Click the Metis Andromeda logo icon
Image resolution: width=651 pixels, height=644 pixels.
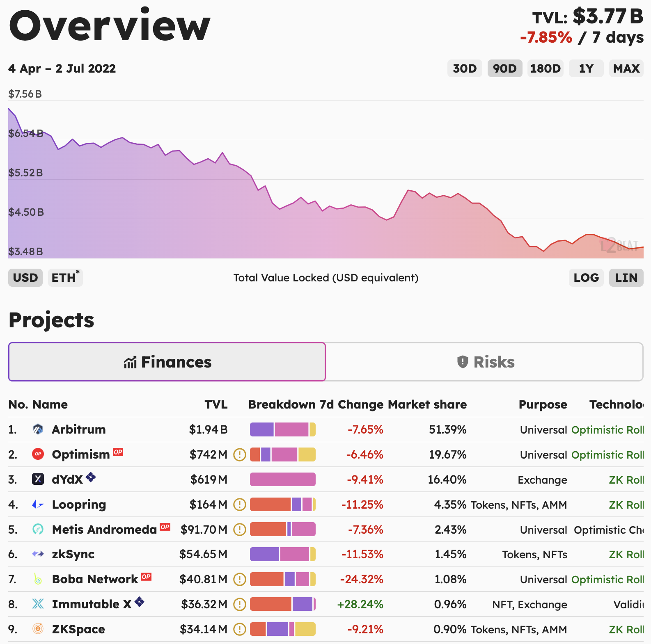(38, 529)
